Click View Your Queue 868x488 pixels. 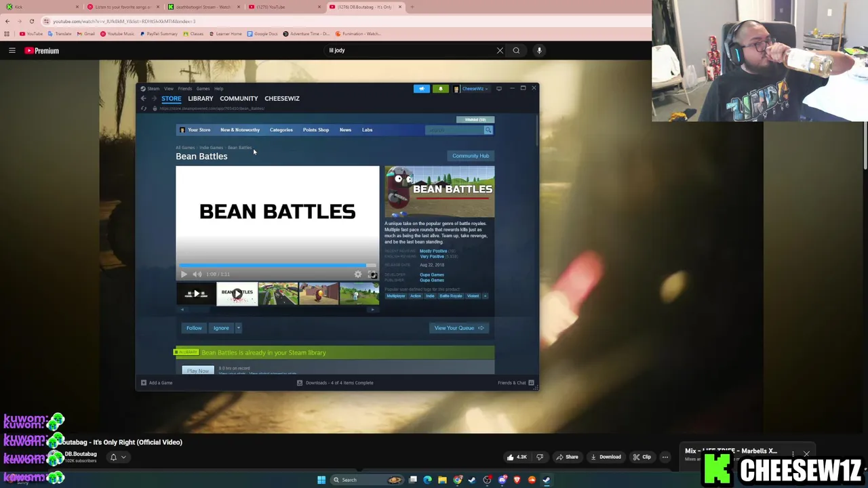[x=458, y=328]
